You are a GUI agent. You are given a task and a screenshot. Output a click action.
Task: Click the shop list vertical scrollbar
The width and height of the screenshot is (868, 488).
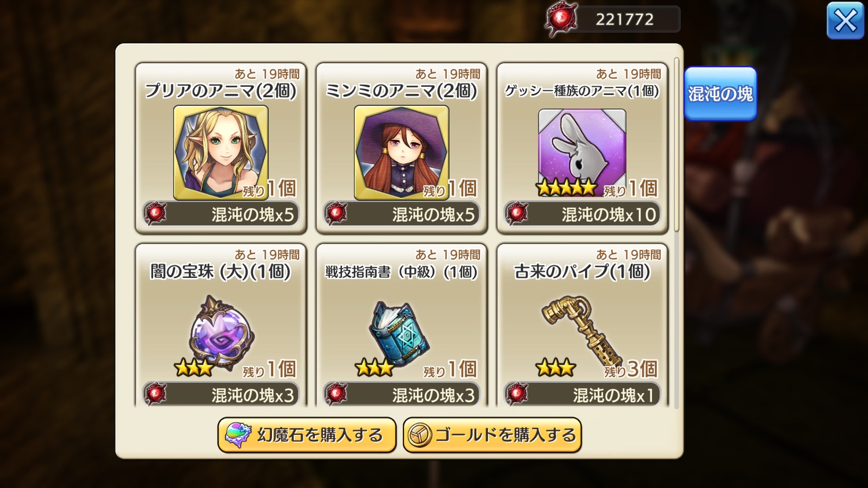pos(676,145)
